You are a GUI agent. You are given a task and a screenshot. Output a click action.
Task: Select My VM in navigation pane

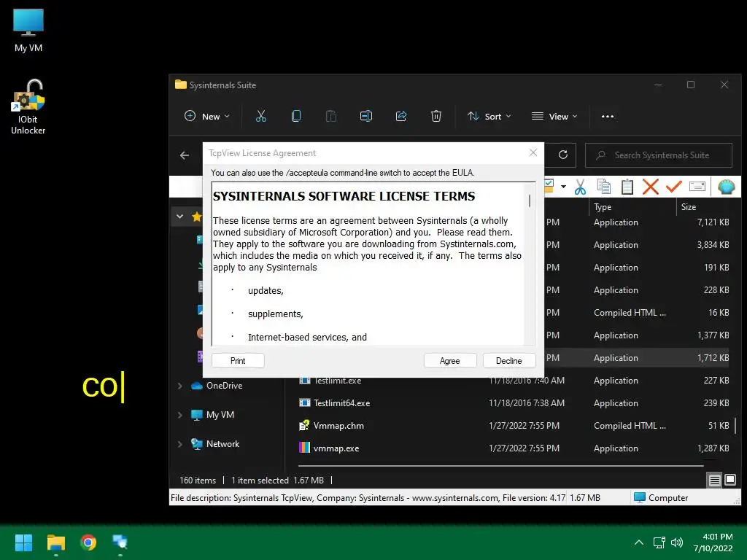tap(220, 415)
